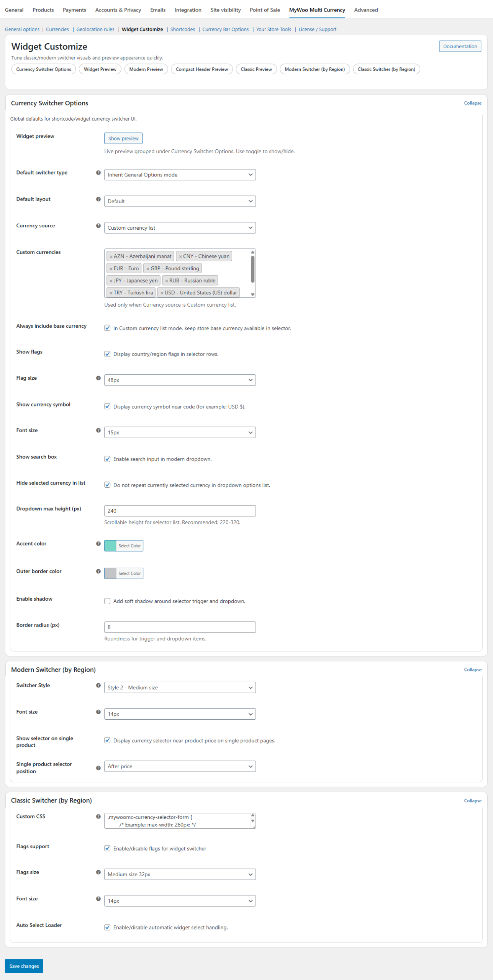Click help icon beside Default switcher type
The image size is (493, 980).
[98, 173]
